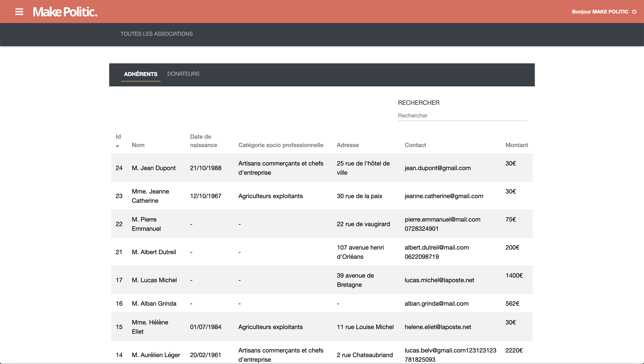Toggle Id column sort arrow
Viewport: 644px width, 364px height.
click(x=117, y=146)
